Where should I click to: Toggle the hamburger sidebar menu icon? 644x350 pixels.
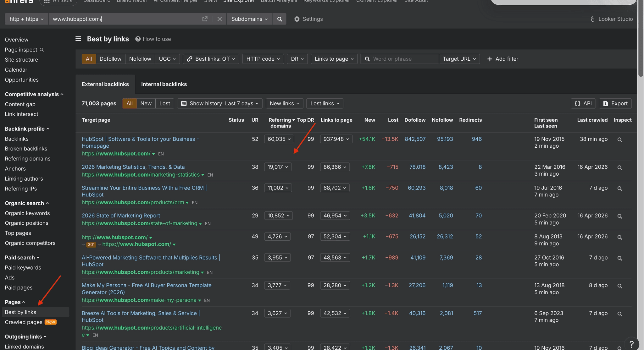point(78,39)
